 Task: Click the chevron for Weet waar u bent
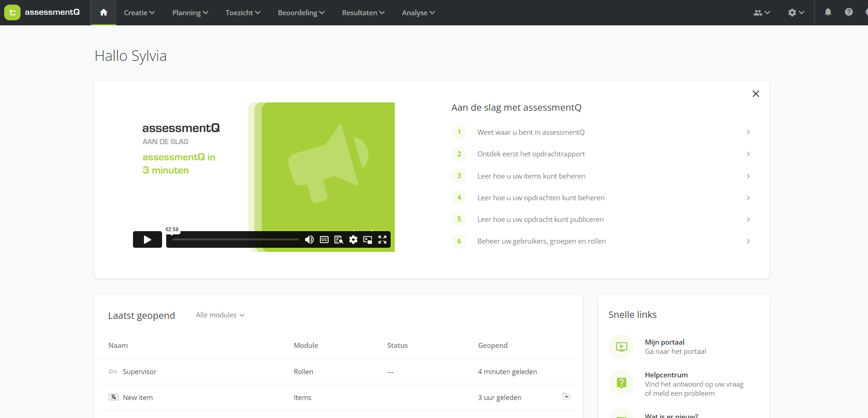pos(748,132)
